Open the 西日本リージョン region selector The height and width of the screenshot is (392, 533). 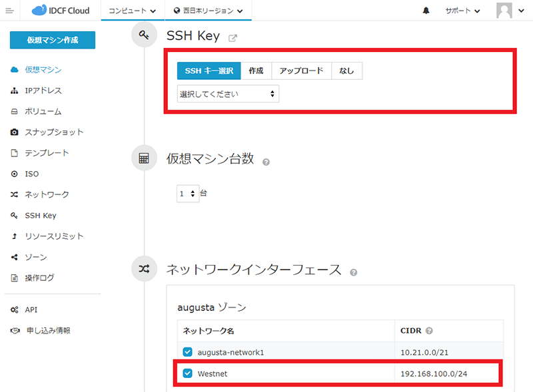[207, 11]
